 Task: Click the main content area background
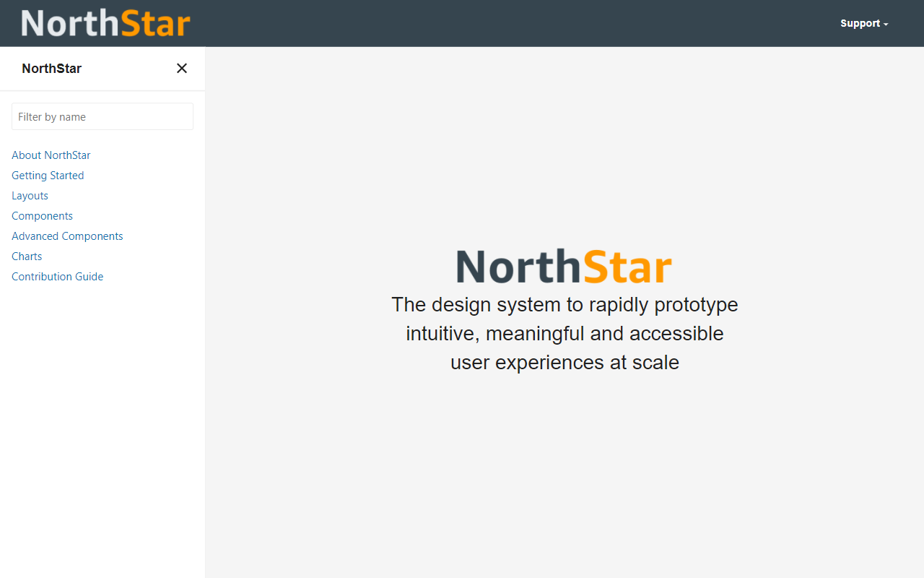tap(565, 470)
